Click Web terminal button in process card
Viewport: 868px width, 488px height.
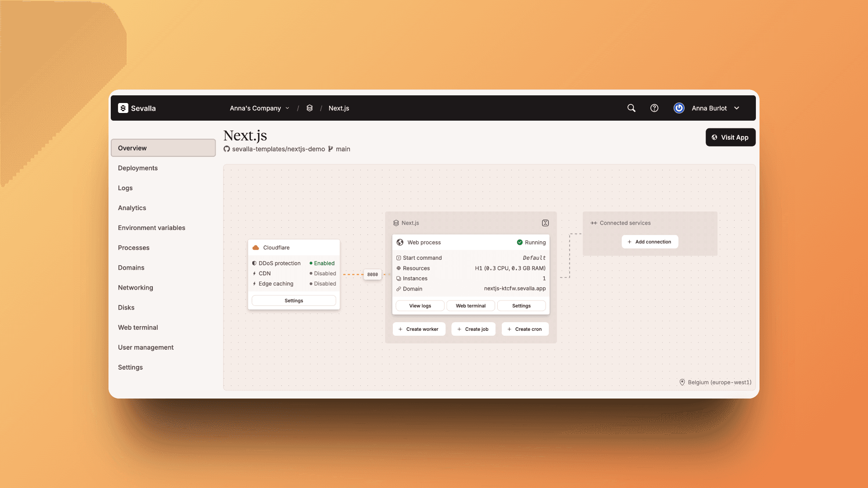click(x=471, y=306)
